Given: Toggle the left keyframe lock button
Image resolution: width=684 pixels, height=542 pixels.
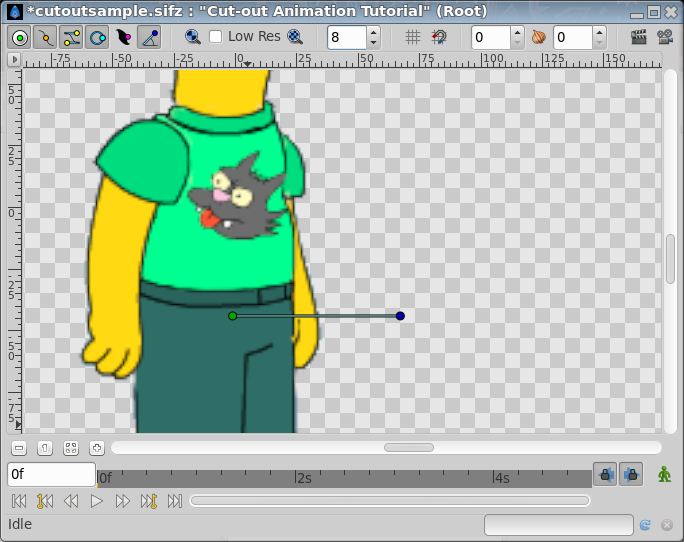Looking at the screenshot, I should 605,474.
